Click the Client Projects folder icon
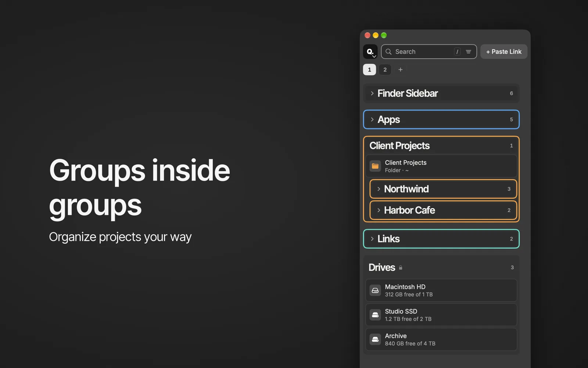The width and height of the screenshot is (588, 368). click(375, 166)
